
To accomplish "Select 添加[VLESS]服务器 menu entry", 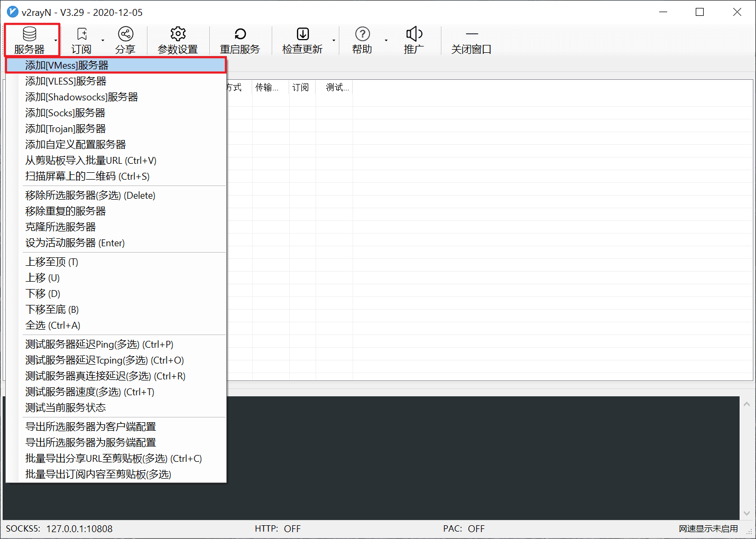I will 116,81.
